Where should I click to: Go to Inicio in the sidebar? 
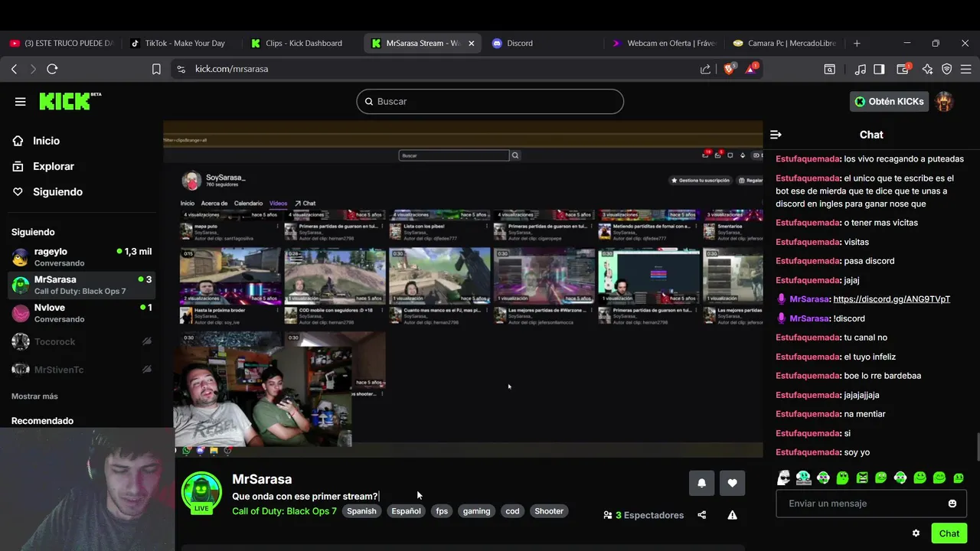(46, 141)
